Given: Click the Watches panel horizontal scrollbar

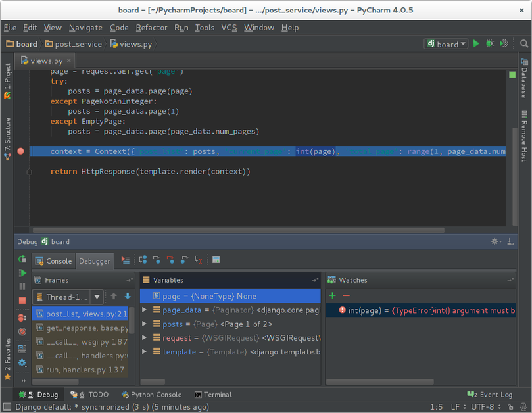Looking at the screenshot, I should click(x=379, y=382).
